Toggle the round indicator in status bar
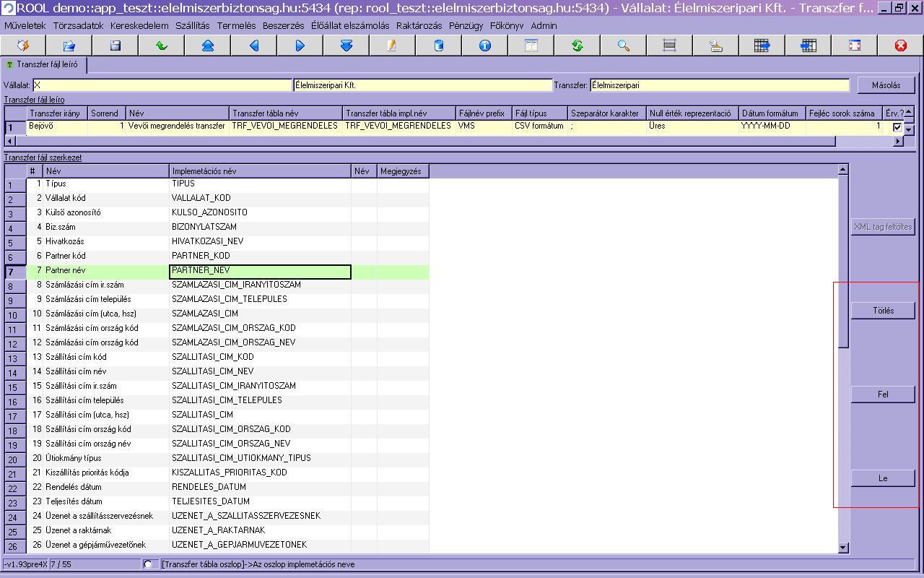 148,564
